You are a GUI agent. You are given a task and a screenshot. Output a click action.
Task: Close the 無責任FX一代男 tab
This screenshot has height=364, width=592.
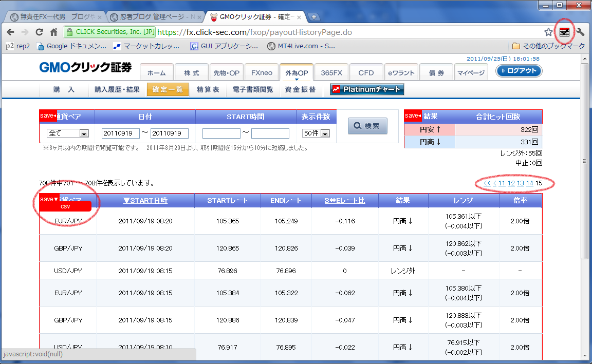pyautogui.click(x=100, y=17)
